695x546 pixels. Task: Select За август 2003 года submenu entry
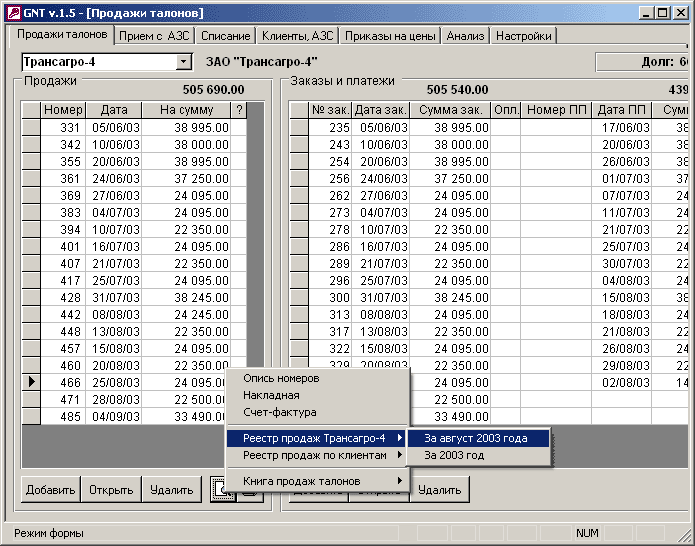tap(478, 438)
